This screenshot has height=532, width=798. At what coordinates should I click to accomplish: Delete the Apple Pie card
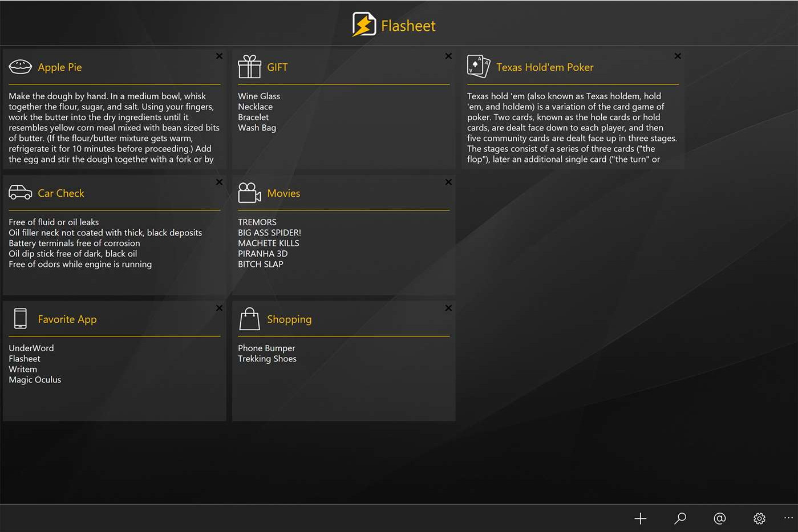click(219, 56)
